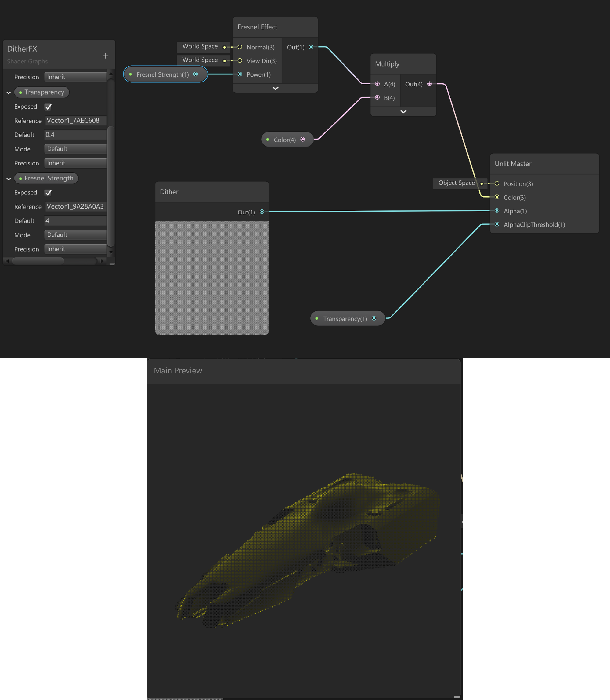Click Fresnel Effect Out(1) output port
This screenshot has width=610, height=700.
point(311,47)
